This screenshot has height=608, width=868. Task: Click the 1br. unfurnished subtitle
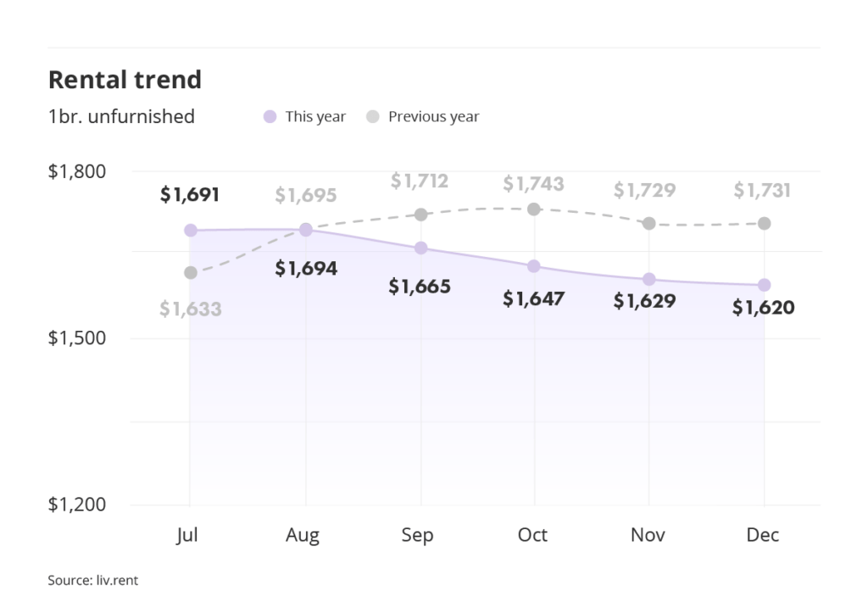coord(121,116)
